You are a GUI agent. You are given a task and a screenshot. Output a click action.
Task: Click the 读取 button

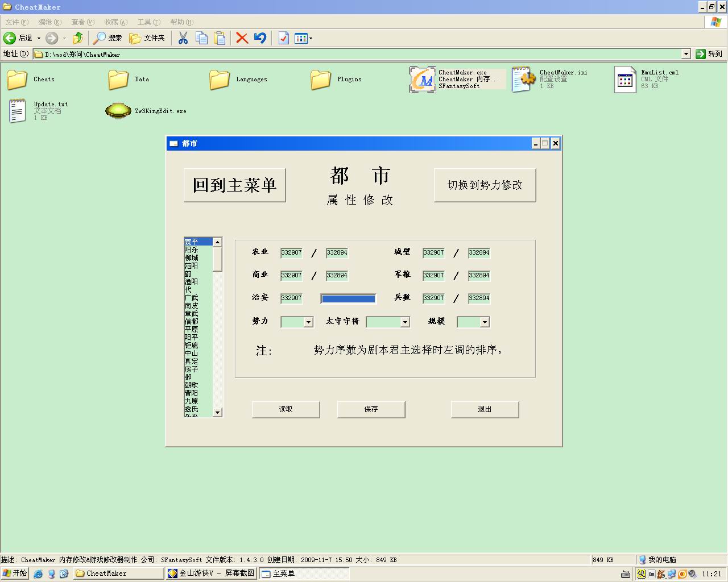[x=286, y=409]
